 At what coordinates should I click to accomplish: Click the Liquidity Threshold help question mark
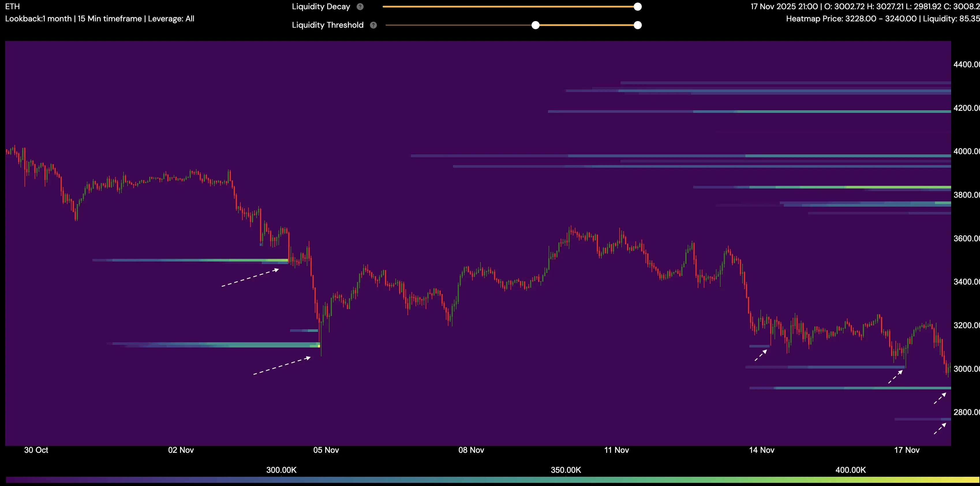coord(373,25)
